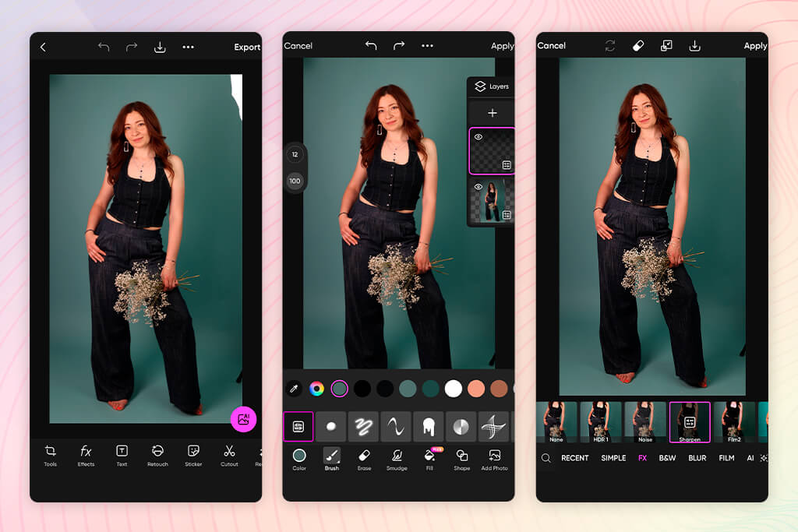Tap the compare icon in right phone
The height and width of the screenshot is (532, 798).
click(666, 46)
